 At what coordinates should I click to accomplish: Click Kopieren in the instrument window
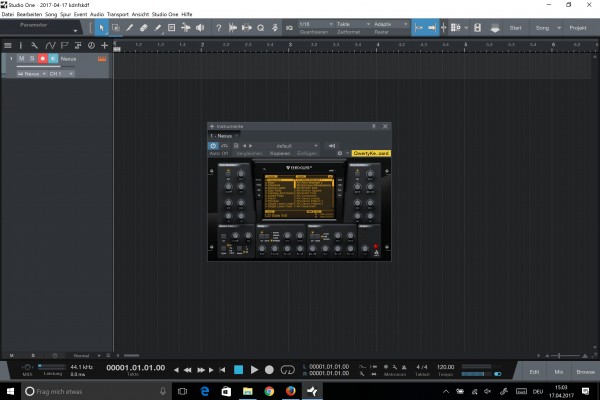[x=280, y=153]
